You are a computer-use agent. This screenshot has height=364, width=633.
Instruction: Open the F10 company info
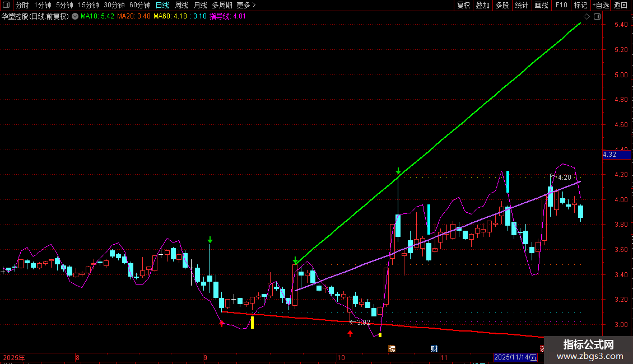(561, 5)
